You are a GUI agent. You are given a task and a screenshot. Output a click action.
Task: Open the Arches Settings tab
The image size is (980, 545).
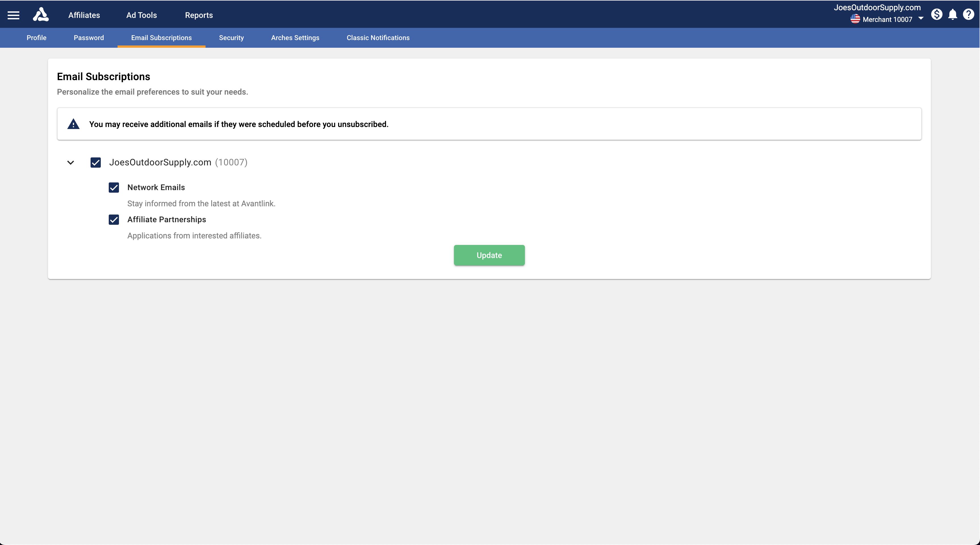tap(295, 38)
